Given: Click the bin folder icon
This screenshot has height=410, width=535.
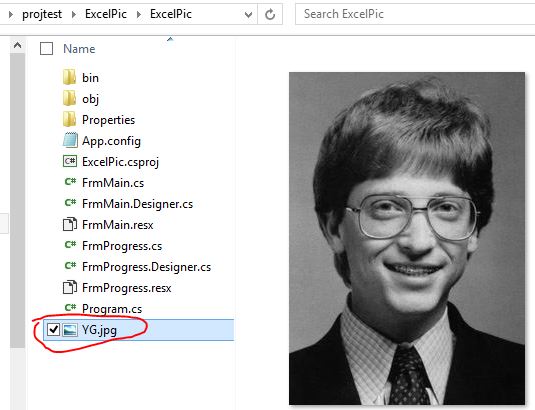Looking at the screenshot, I should click(70, 77).
